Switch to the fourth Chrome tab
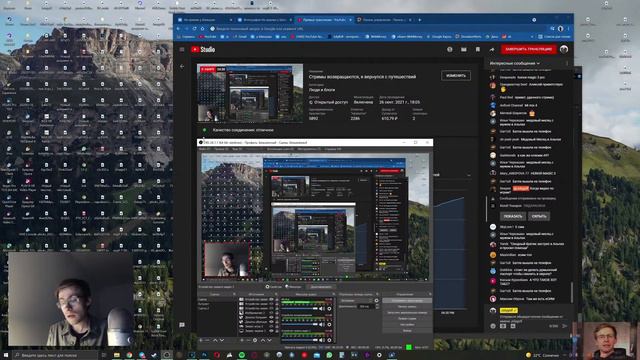The height and width of the screenshot is (360, 640). point(384,20)
